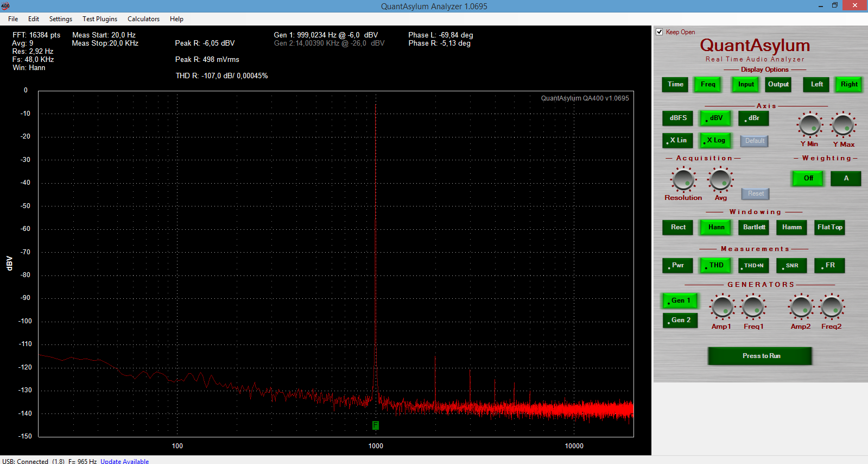The image size is (868, 464).
Task: Toggle the Output display button
Action: [x=778, y=84]
